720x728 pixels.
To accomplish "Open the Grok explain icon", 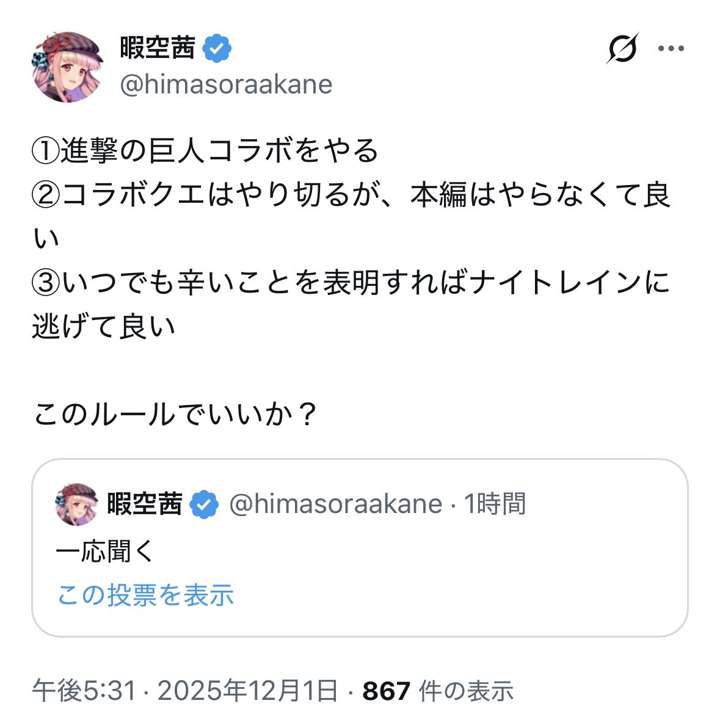I will pyautogui.click(x=622, y=48).
